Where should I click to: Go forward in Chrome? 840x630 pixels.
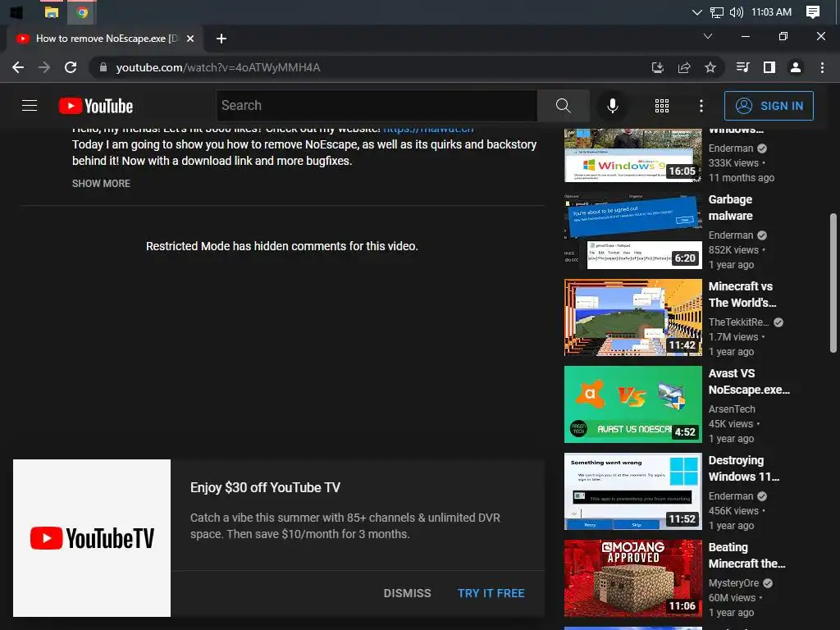[x=44, y=67]
